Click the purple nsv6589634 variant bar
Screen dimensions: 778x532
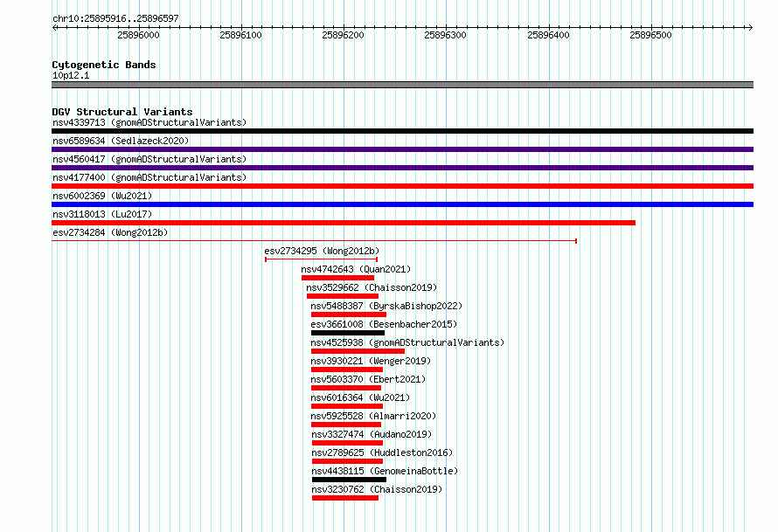402,149
